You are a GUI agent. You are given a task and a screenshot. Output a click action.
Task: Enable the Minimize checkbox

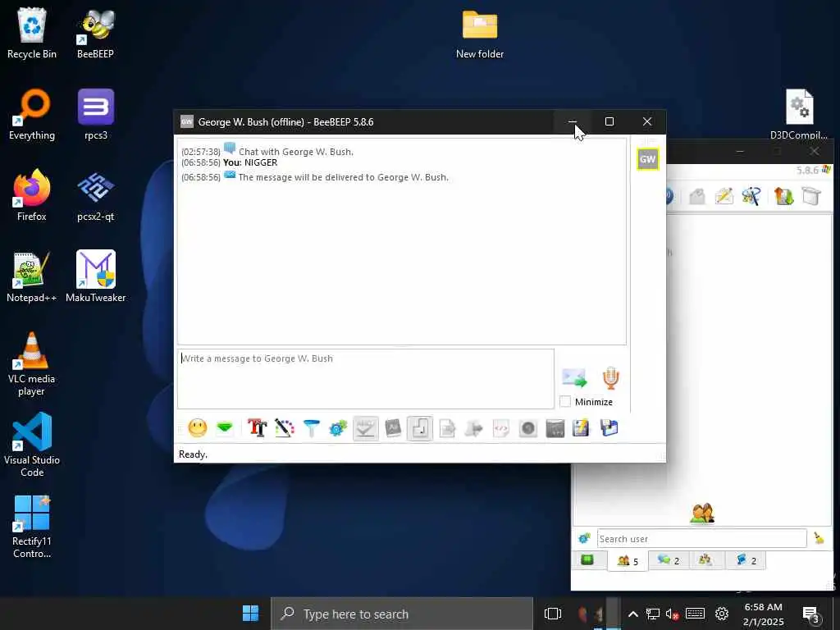[565, 401]
